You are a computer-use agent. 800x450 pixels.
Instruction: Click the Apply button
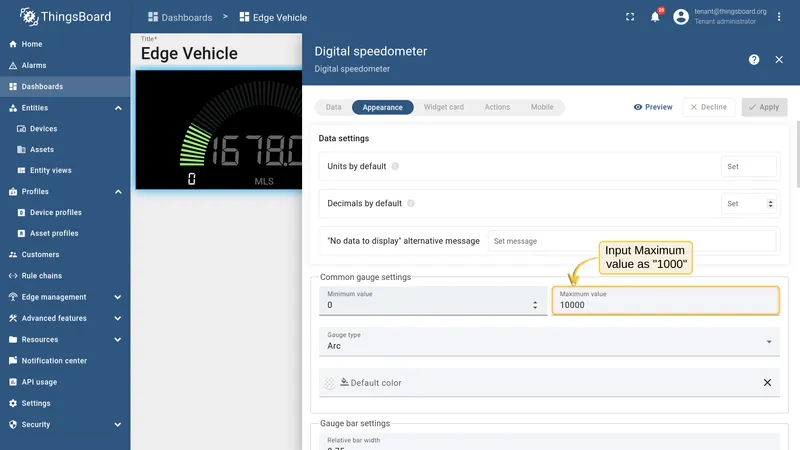pyautogui.click(x=764, y=107)
